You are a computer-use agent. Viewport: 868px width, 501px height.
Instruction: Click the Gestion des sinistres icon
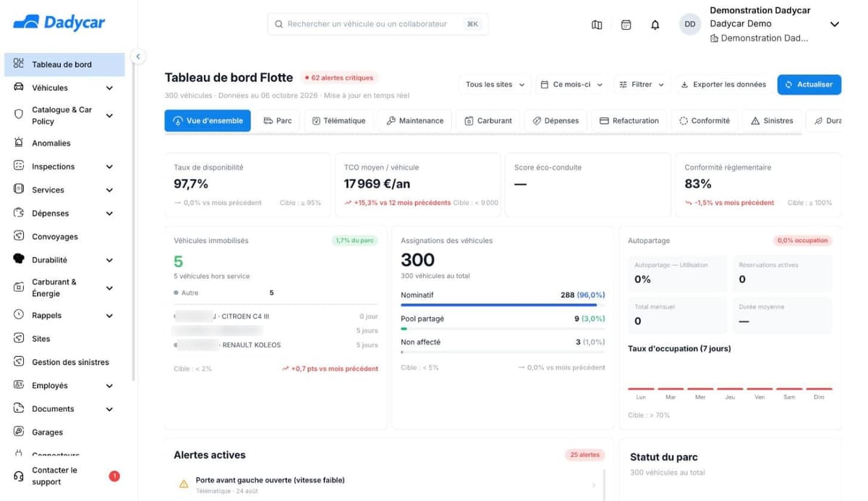[19, 362]
